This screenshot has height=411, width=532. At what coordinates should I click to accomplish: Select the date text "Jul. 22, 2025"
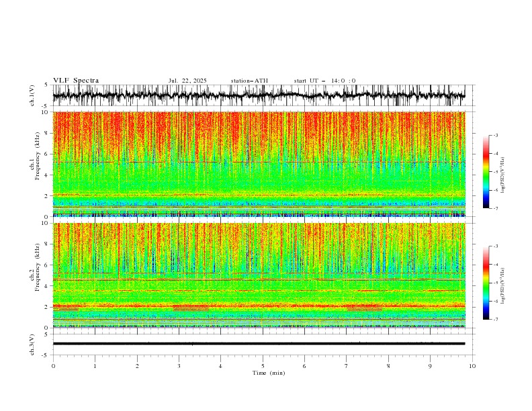coord(187,81)
